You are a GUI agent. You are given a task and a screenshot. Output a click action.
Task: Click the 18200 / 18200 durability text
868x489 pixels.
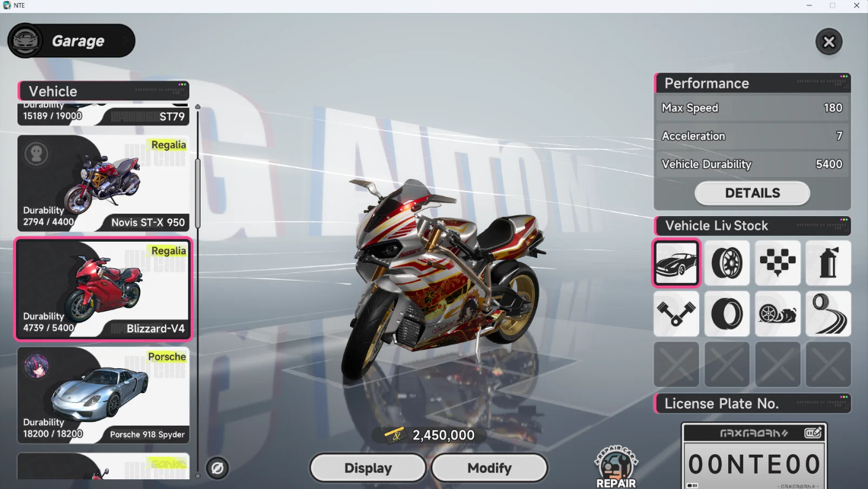point(52,433)
